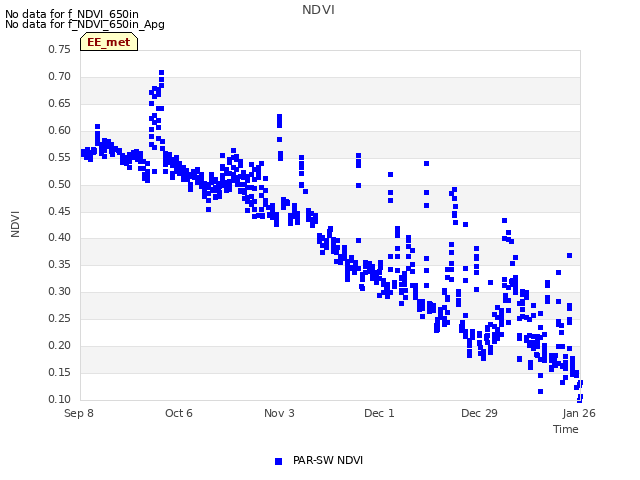Click the Dec 1 date tick
This screenshot has width=640, height=480.
coord(379,413)
